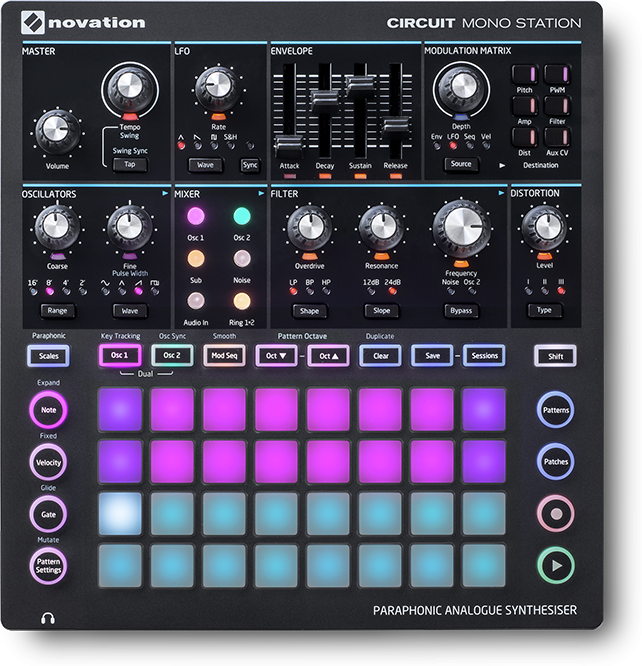Cycle oscillator Range button
Image resolution: width=642 pixels, height=666 pixels.
57,310
